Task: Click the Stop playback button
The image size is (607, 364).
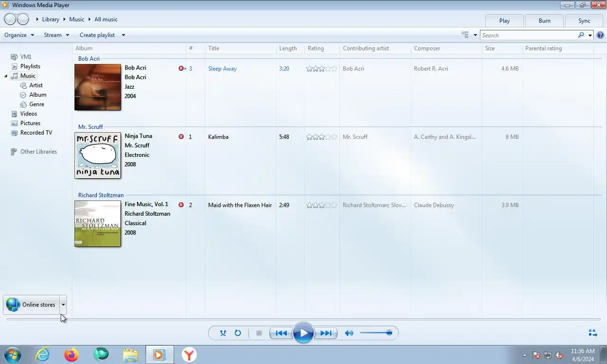Action: [x=259, y=333]
